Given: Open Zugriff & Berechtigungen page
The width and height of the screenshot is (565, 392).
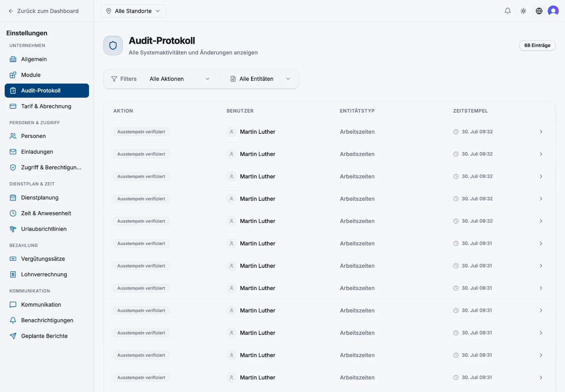Looking at the screenshot, I should [x=47, y=167].
